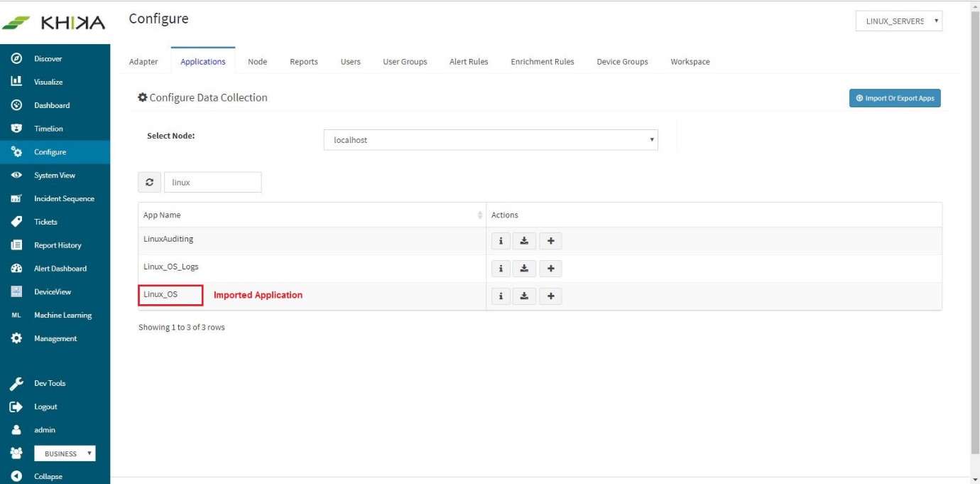The width and height of the screenshot is (980, 484).
Task: Click the Dashboard gauge icon
Action: click(x=16, y=105)
